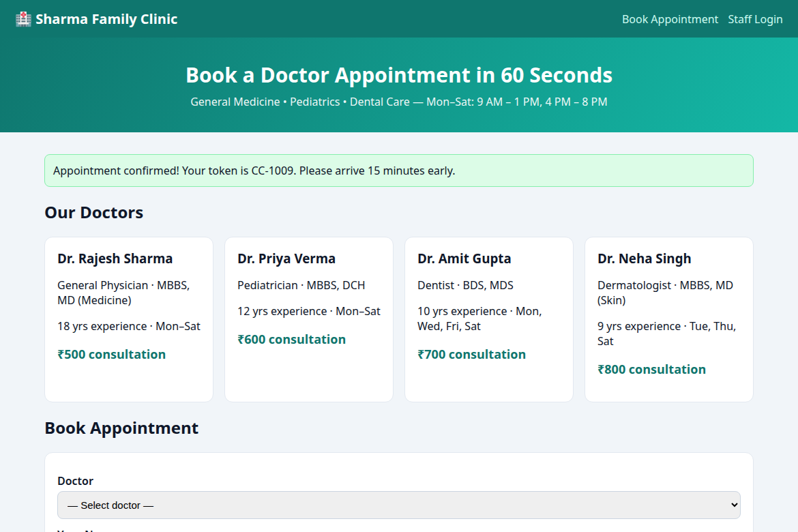Click the Doctor field label
Viewport: 798px width, 532px height.
point(75,481)
